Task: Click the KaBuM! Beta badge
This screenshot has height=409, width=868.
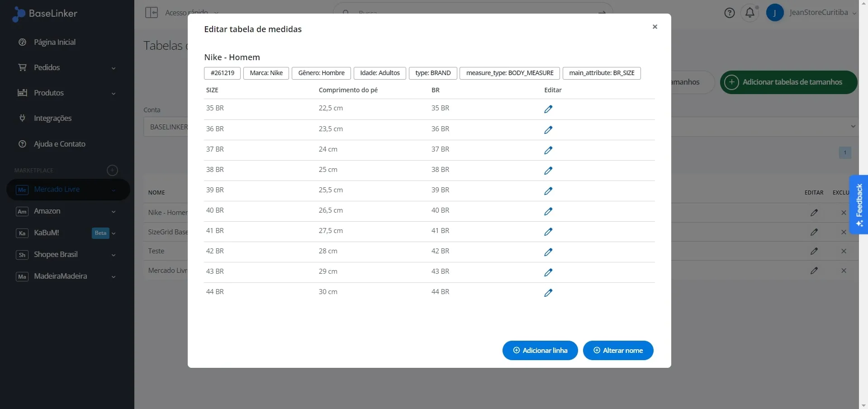Action: pyautogui.click(x=100, y=233)
